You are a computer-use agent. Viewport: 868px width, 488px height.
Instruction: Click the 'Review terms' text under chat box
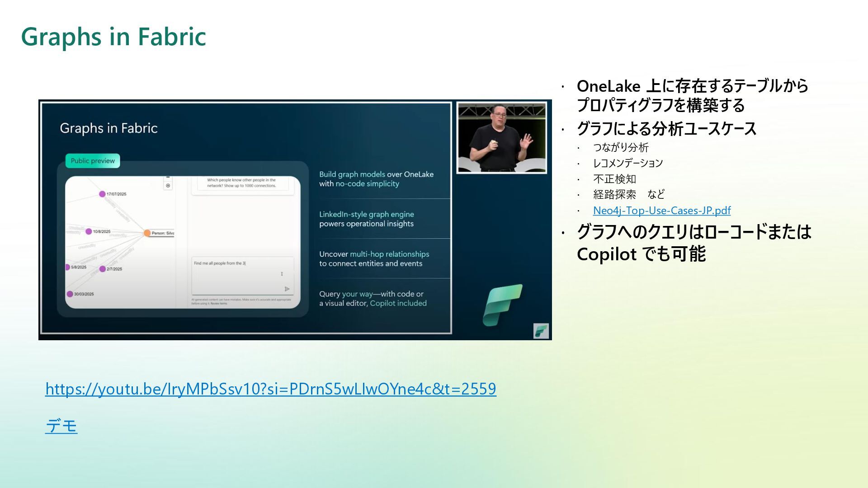(x=219, y=304)
